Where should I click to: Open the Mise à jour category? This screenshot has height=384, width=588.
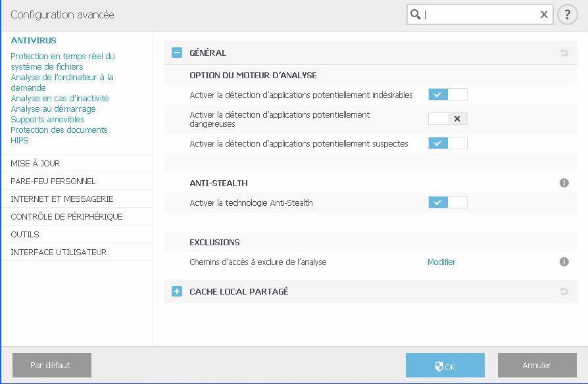36,163
